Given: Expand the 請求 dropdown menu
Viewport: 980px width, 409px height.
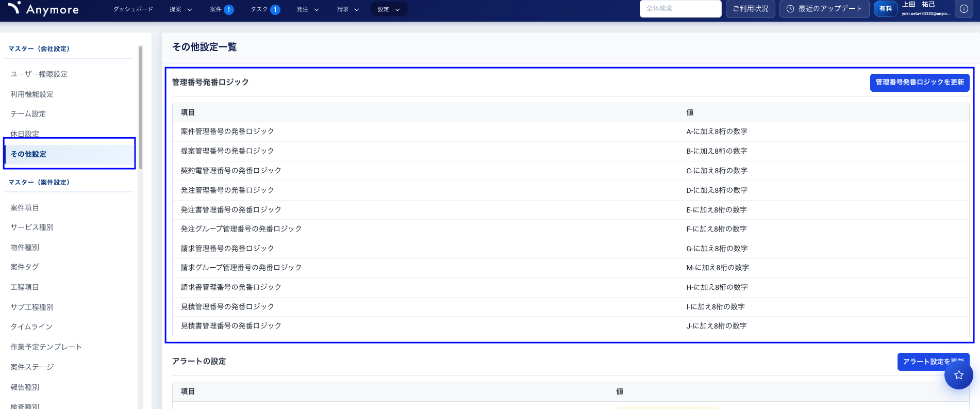Looking at the screenshot, I should (x=348, y=9).
